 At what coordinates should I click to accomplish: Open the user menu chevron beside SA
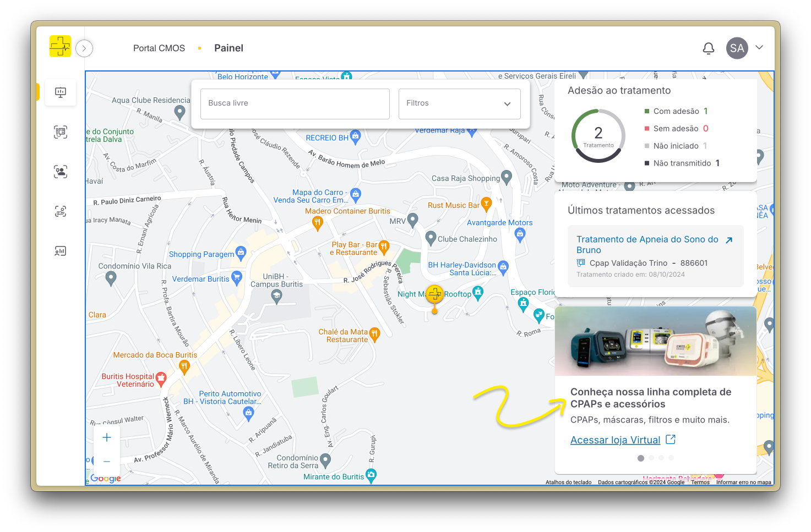coord(759,48)
